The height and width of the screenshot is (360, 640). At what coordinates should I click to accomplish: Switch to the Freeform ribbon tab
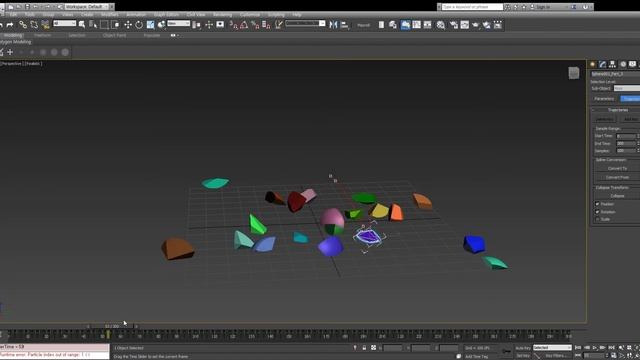[x=42, y=36]
